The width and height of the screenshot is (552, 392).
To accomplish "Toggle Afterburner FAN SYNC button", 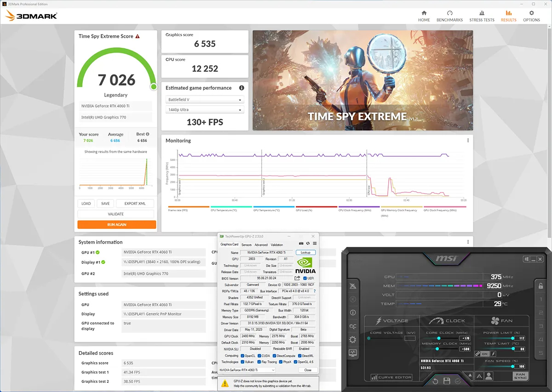I will coord(520,376).
